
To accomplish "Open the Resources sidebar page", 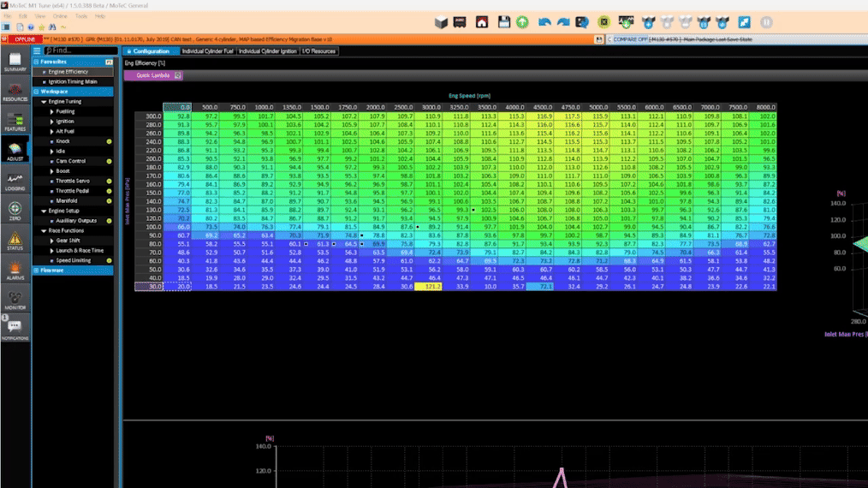I will point(15,92).
